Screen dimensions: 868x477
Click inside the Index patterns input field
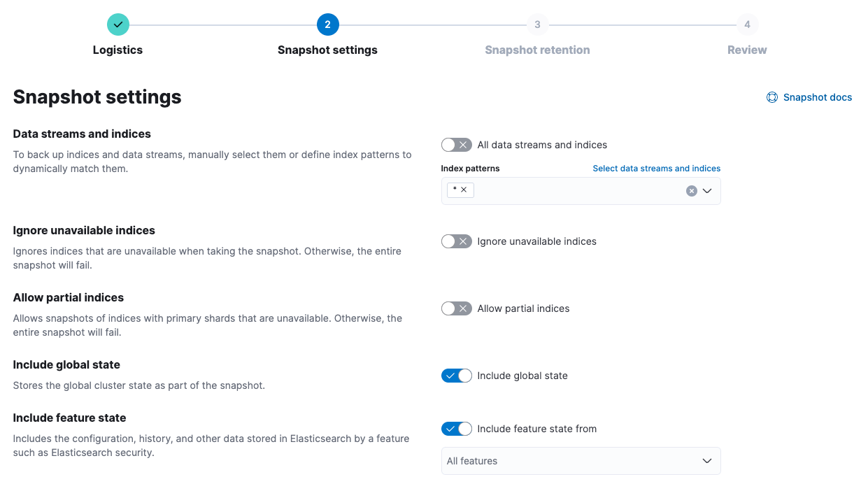click(x=581, y=190)
